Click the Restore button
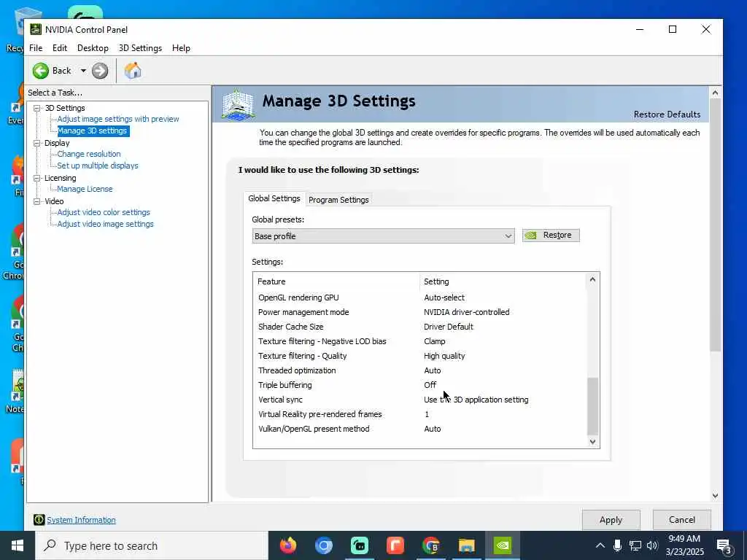This screenshot has height=560, width=747. click(551, 236)
